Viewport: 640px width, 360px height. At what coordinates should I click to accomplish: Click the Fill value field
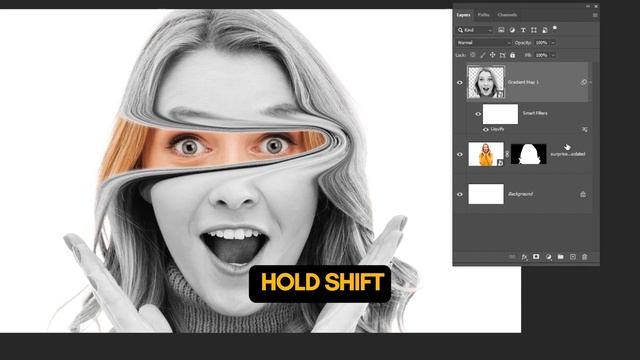tap(542, 55)
